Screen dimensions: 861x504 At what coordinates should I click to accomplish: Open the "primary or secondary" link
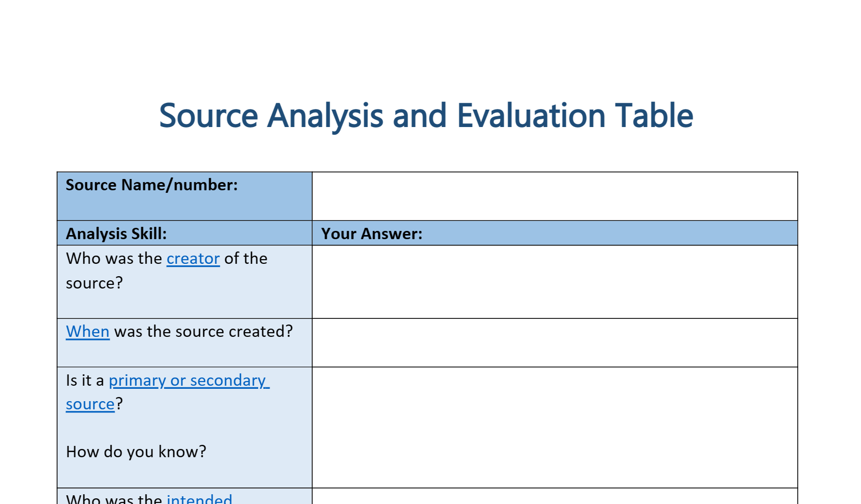tap(188, 380)
